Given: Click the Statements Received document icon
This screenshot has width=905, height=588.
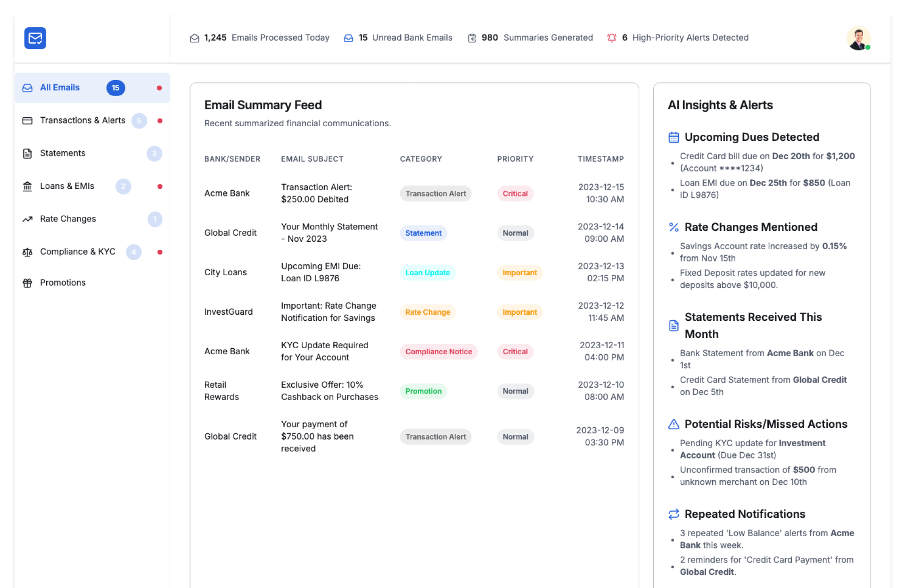Looking at the screenshot, I should (674, 326).
